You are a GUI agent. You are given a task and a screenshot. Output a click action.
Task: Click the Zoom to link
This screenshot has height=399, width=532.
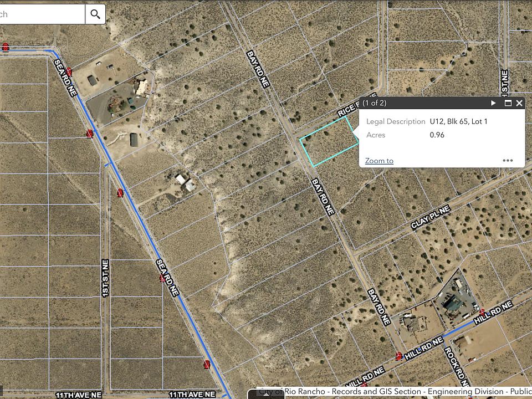(379, 161)
